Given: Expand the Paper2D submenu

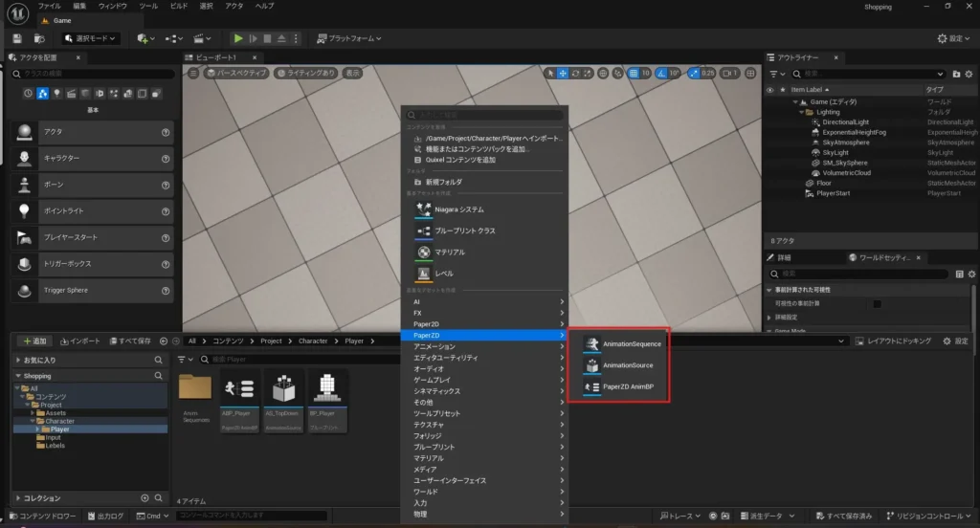Looking at the screenshot, I should 484,324.
